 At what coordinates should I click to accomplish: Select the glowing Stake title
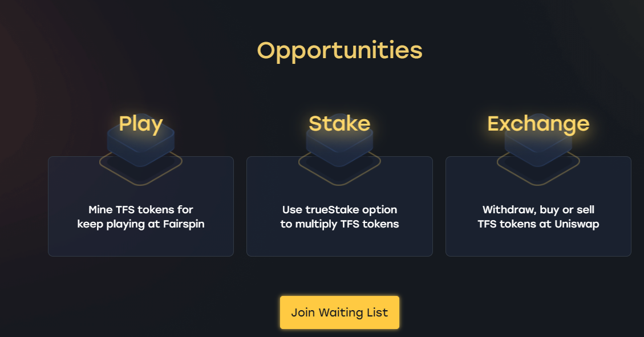[x=339, y=124]
